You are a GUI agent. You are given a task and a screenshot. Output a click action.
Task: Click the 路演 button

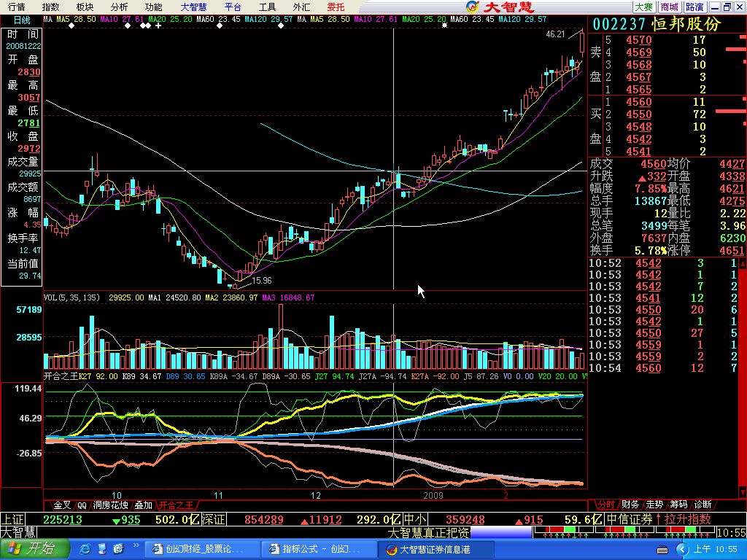pos(695,7)
